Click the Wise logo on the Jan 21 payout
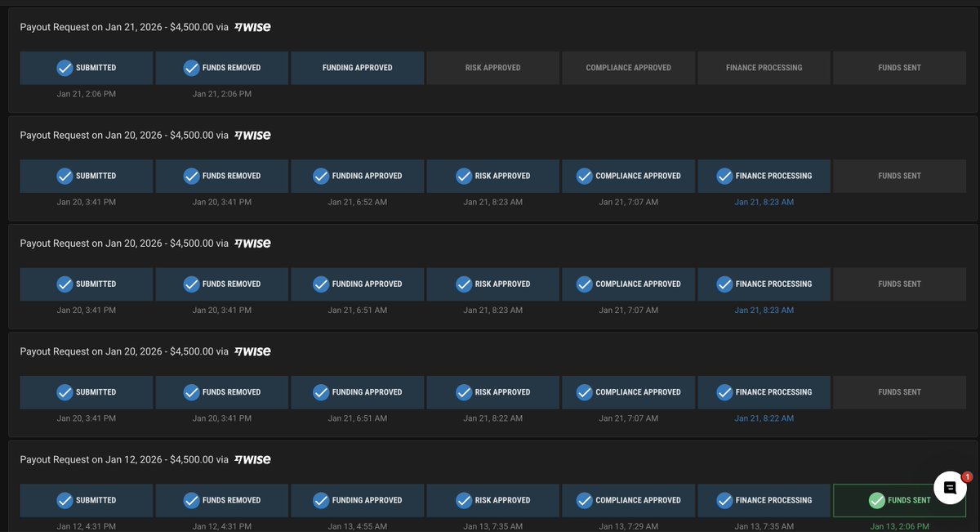This screenshot has width=980, height=532. [252, 26]
